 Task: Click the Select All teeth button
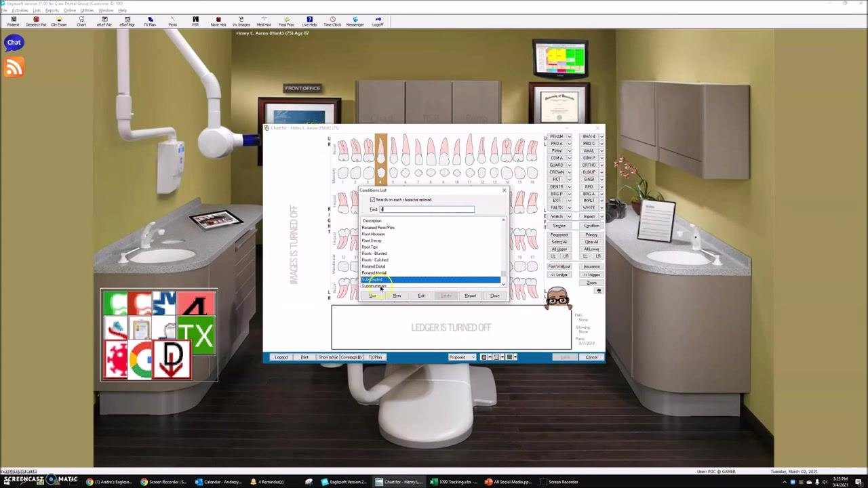pyautogui.click(x=559, y=242)
